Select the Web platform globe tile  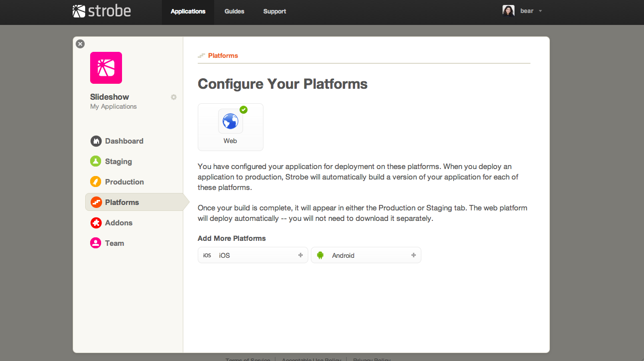point(230,127)
